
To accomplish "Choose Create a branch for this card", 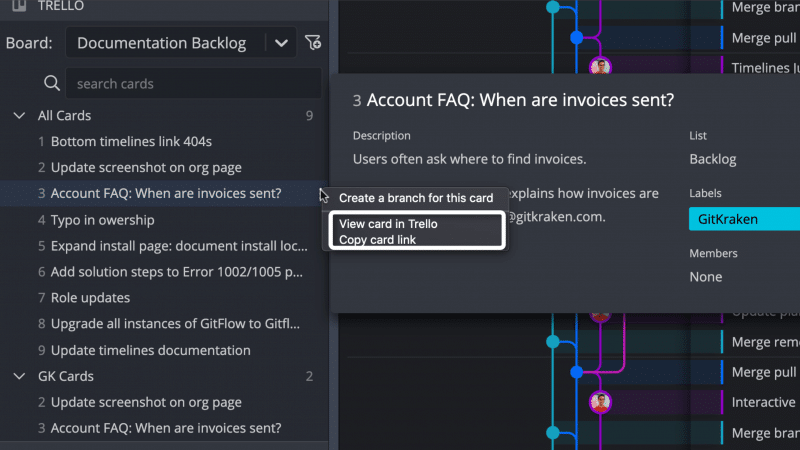I will pyautogui.click(x=416, y=198).
